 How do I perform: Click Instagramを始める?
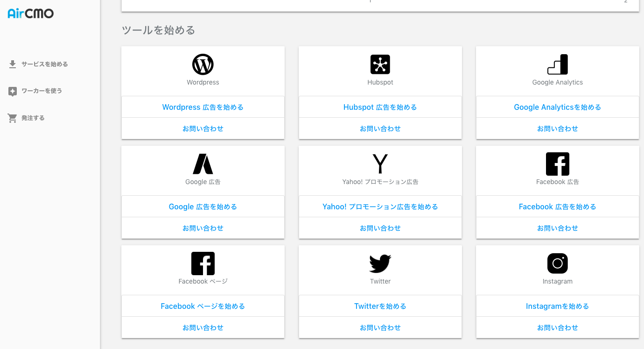pyautogui.click(x=558, y=306)
